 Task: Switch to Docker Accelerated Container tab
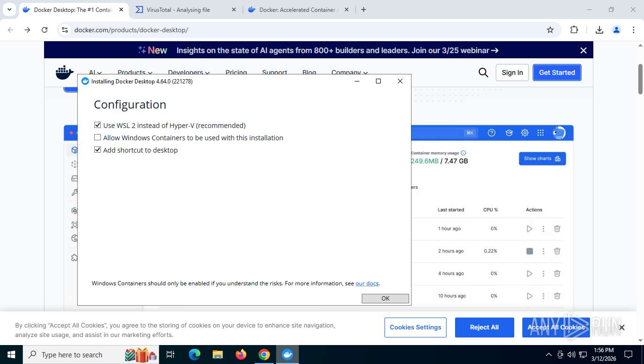[298, 9]
